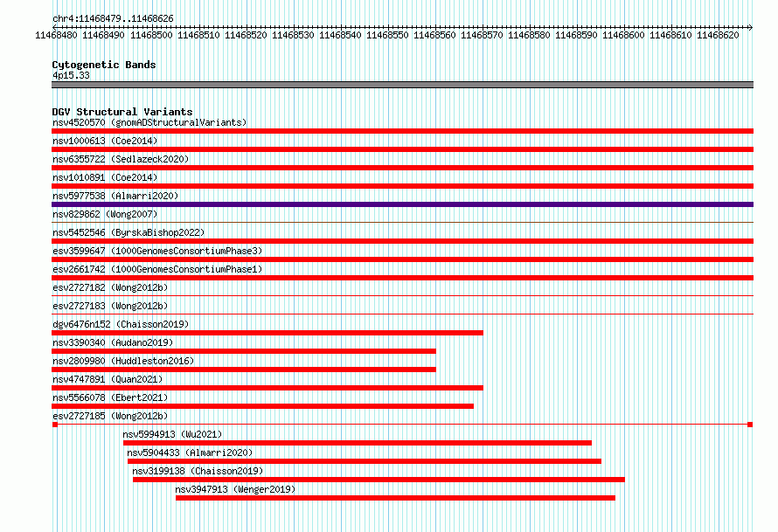Open variant nsv2809980 (Huddleston2016) label

(123, 361)
